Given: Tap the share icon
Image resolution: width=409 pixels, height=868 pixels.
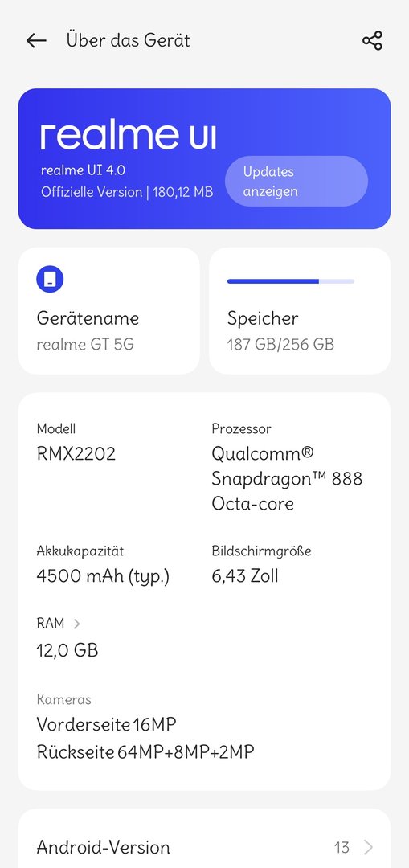Looking at the screenshot, I should [x=373, y=40].
